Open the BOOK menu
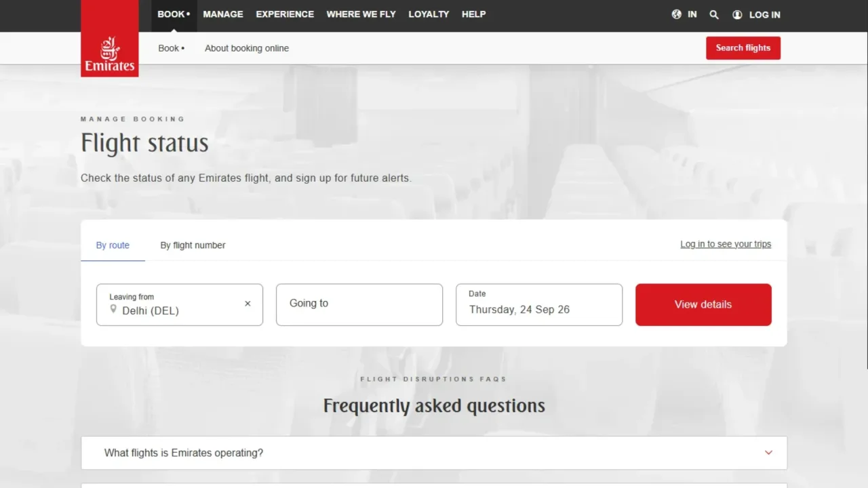This screenshot has height=488, width=868. point(174,14)
